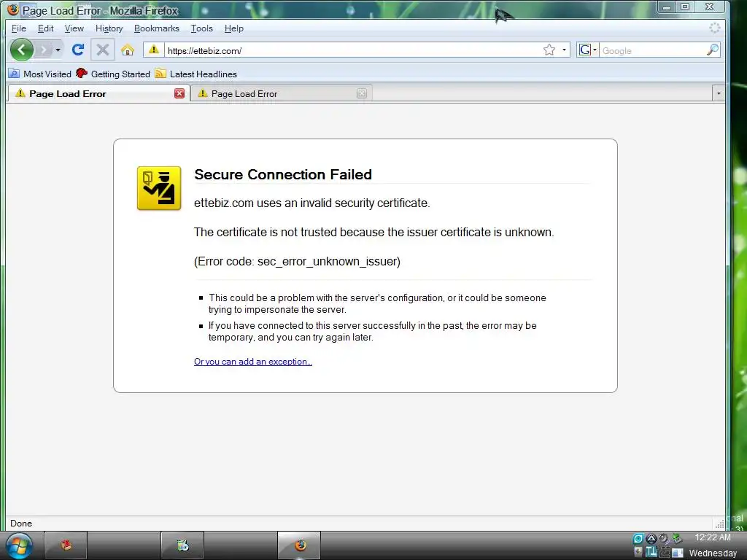Click the taskbar clock showing 12:22 AM

tap(712, 537)
